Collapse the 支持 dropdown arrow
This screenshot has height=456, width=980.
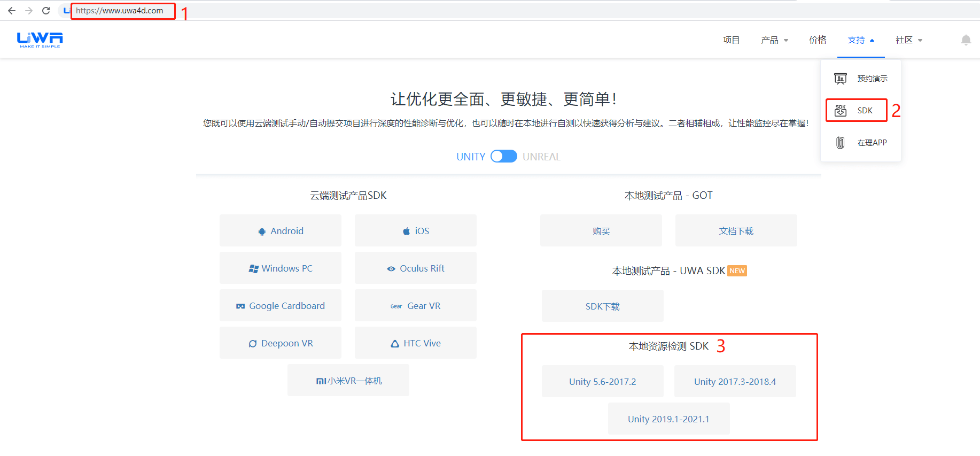(872, 41)
